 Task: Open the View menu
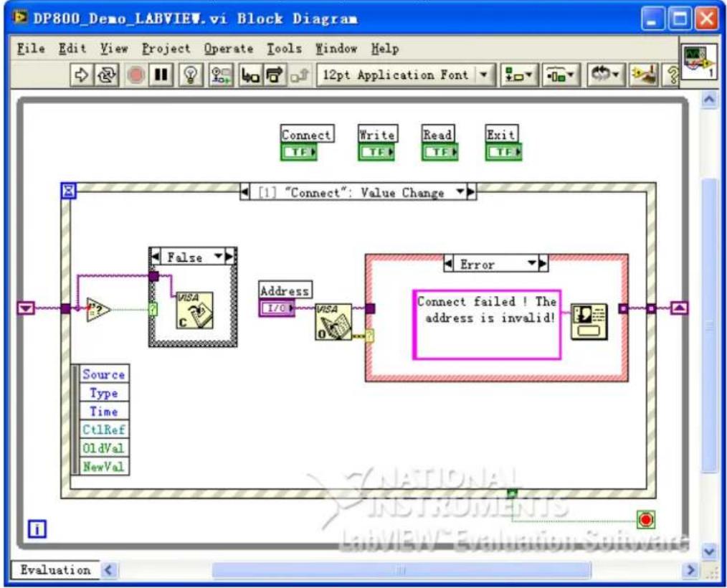point(114,49)
